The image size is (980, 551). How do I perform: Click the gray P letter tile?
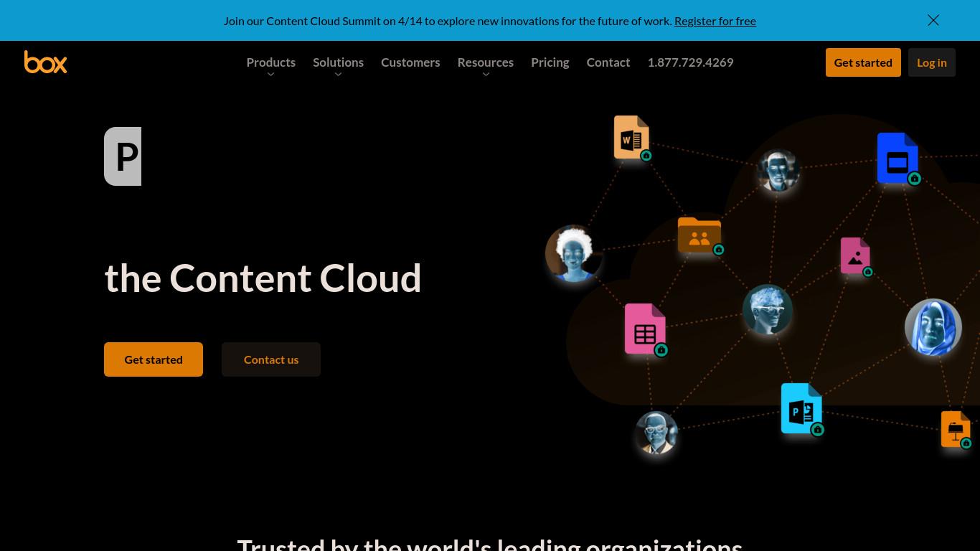123,156
